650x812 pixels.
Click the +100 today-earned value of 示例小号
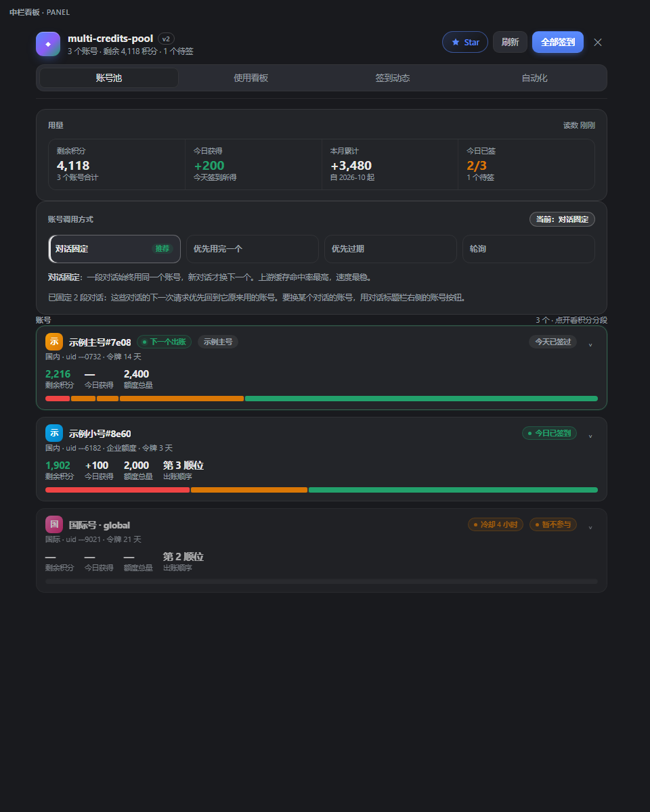coord(97,466)
